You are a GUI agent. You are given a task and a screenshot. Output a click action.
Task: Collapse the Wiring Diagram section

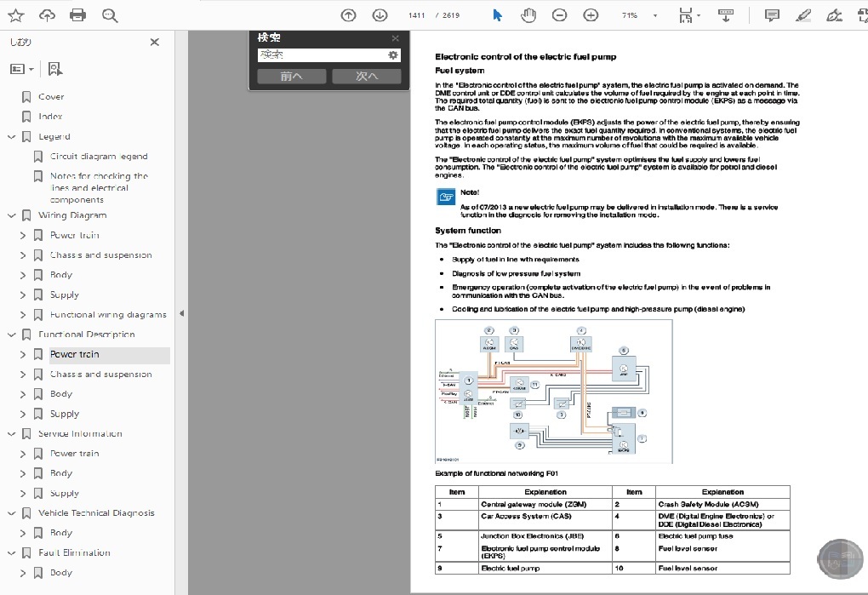[12, 216]
